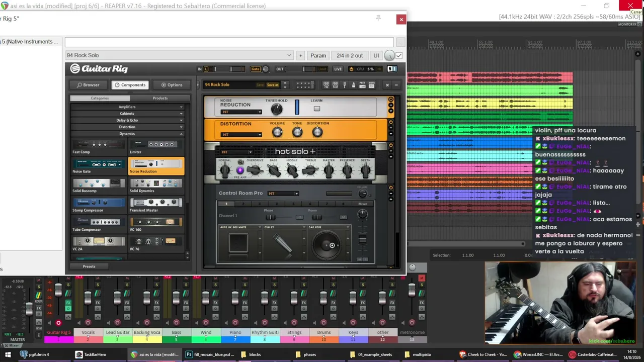Toggle Hot Solo+ amp power

tap(390, 145)
